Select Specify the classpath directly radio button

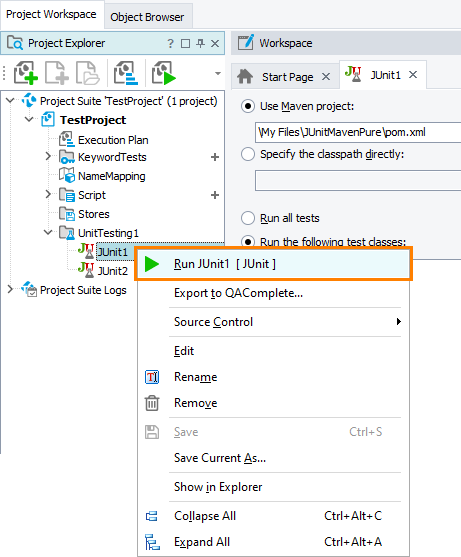(248, 154)
